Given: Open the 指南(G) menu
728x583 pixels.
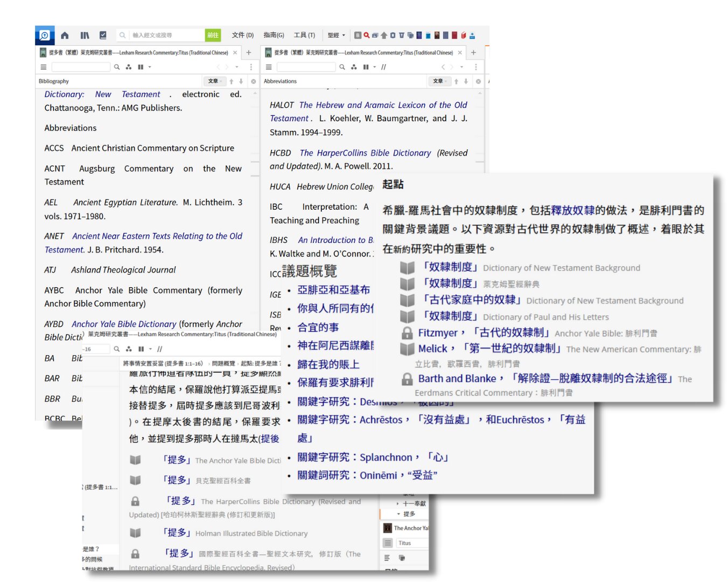Looking at the screenshot, I should click(274, 35).
